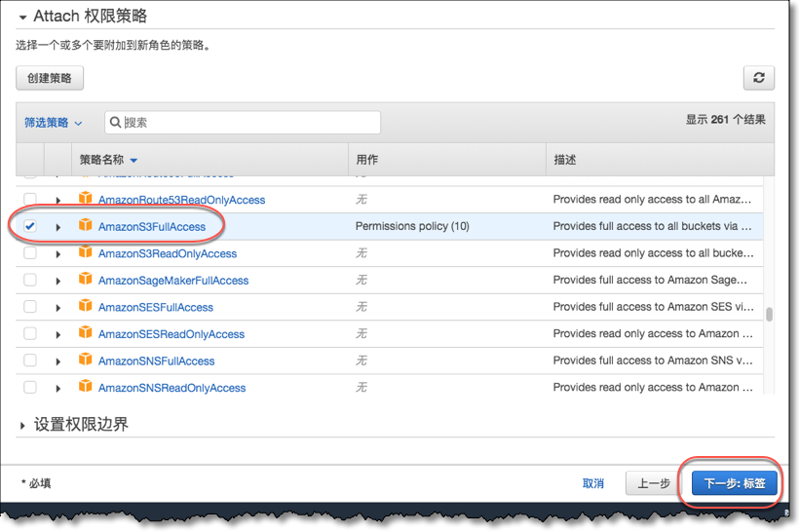This screenshot has width=799, height=532.
Task: Expand the AmazonS3FullAccess row details
Action: (58, 227)
